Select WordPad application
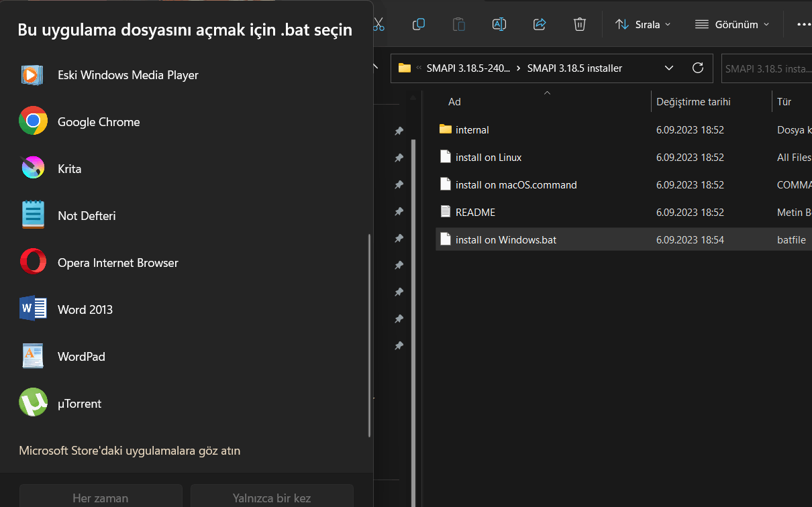Image resolution: width=812 pixels, height=507 pixels. pyautogui.click(x=188, y=357)
